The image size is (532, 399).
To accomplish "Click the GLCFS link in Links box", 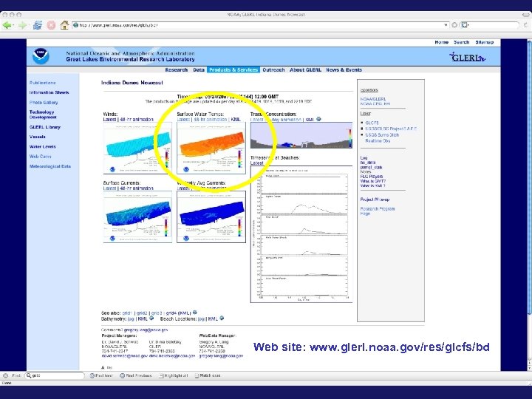I will pyautogui.click(x=372, y=123).
